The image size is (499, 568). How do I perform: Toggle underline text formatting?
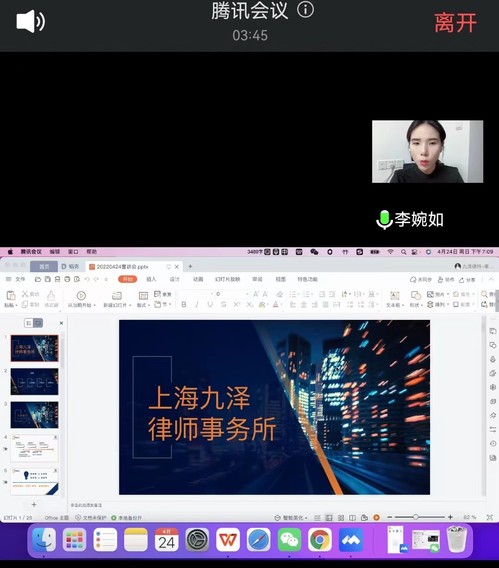[x=210, y=305]
